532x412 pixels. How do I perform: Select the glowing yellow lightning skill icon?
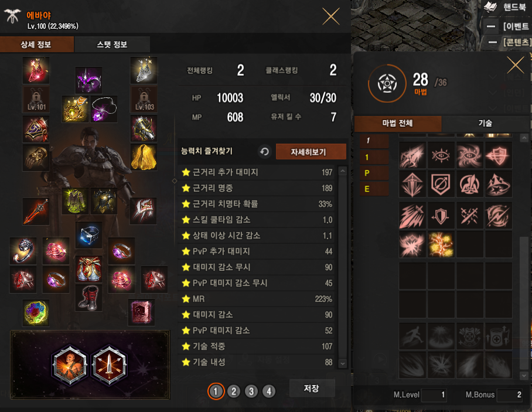tap(441, 244)
